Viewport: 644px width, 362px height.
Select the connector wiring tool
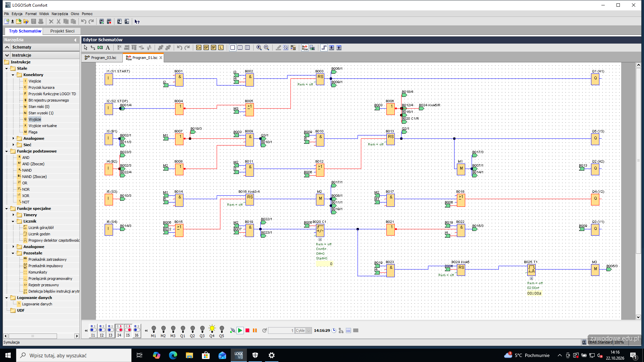(x=93, y=48)
